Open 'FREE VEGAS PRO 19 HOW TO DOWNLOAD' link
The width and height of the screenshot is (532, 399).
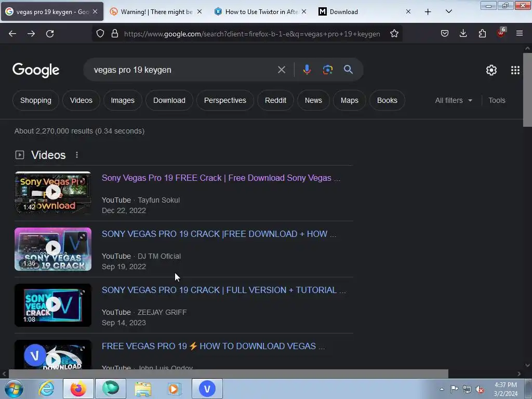click(x=213, y=346)
